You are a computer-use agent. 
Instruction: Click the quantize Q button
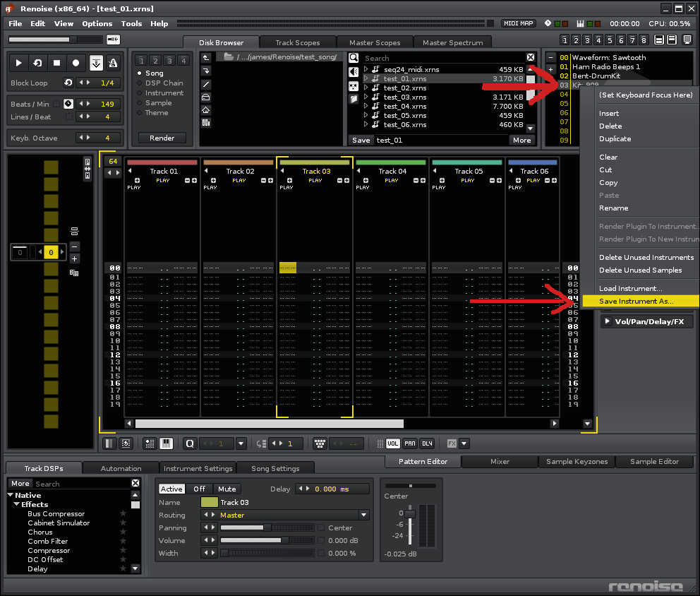(189, 443)
